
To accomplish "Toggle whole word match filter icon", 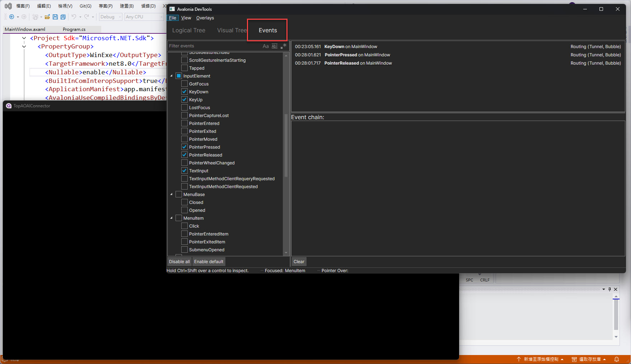I will (275, 46).
